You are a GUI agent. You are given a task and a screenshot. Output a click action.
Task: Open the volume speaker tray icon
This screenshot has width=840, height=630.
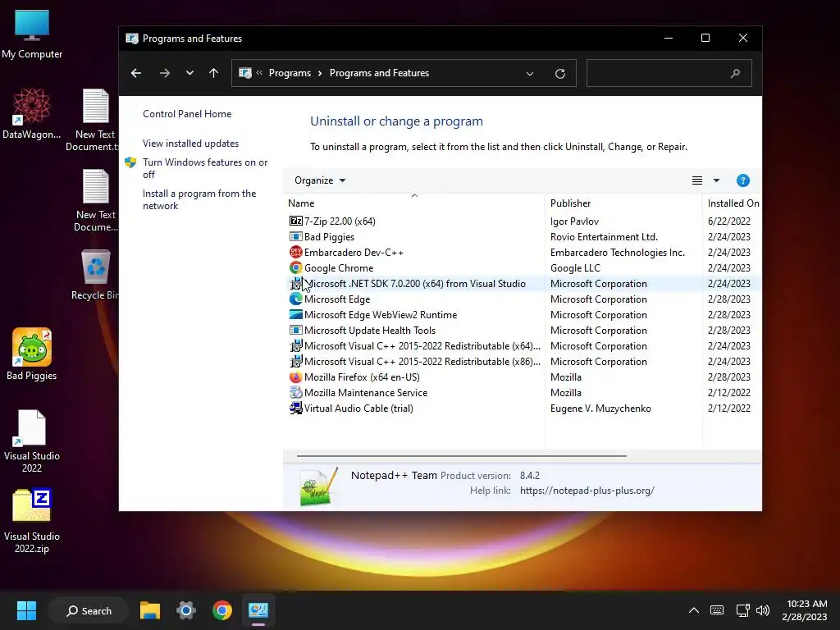click(762, 610)
